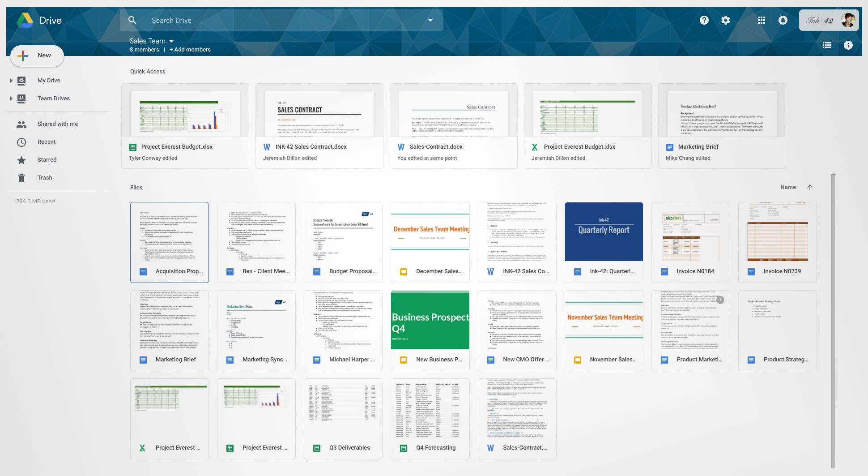The width and height of the screenshot is (868, 476).
Task: Reverse sort direction arrow next to Name
Action: (809, 187)
